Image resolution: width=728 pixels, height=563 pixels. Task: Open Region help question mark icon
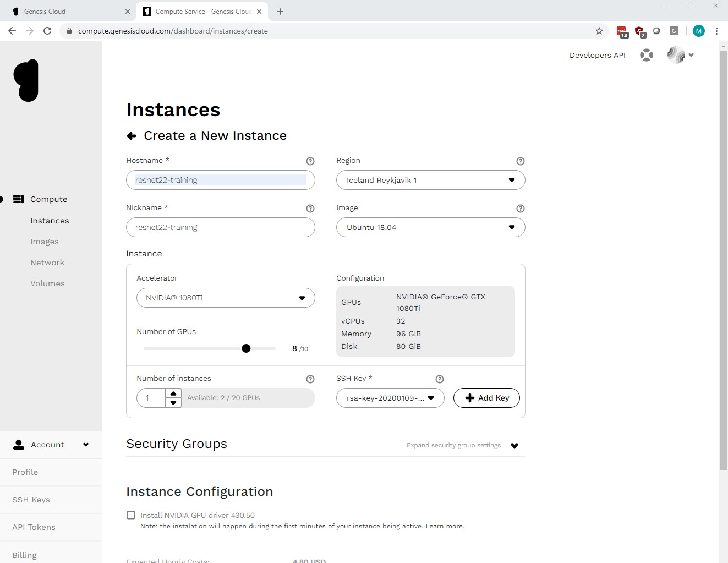pyautogui.click(x=521, y=161)
